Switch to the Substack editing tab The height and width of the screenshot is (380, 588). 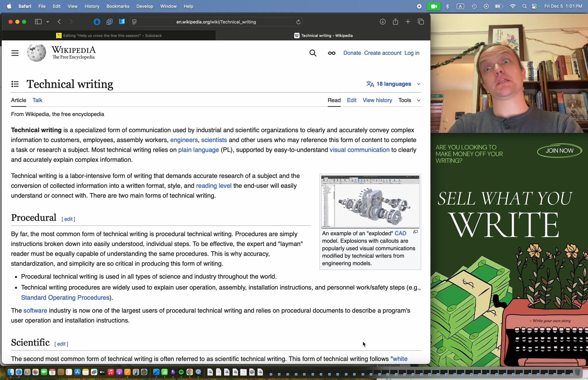109,36
